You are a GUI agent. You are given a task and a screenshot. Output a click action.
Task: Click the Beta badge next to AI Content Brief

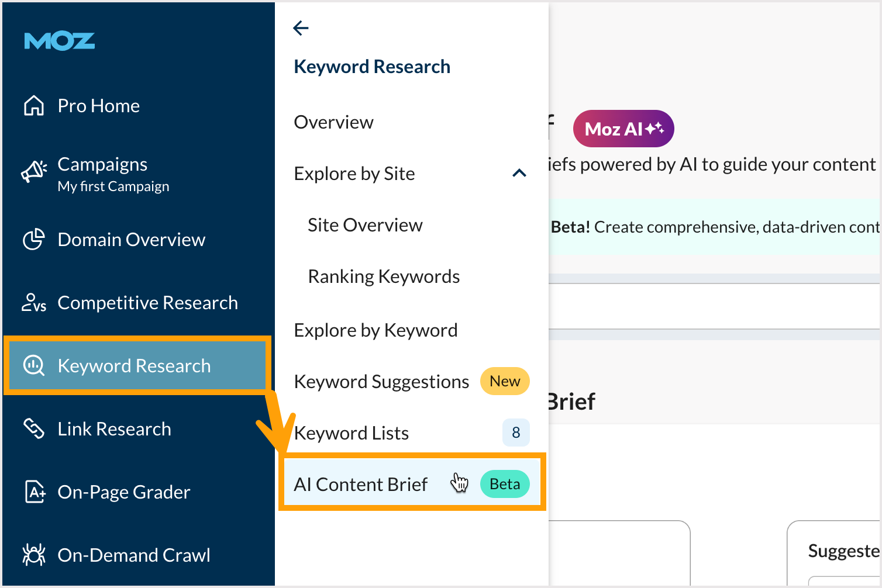point(504,484)
